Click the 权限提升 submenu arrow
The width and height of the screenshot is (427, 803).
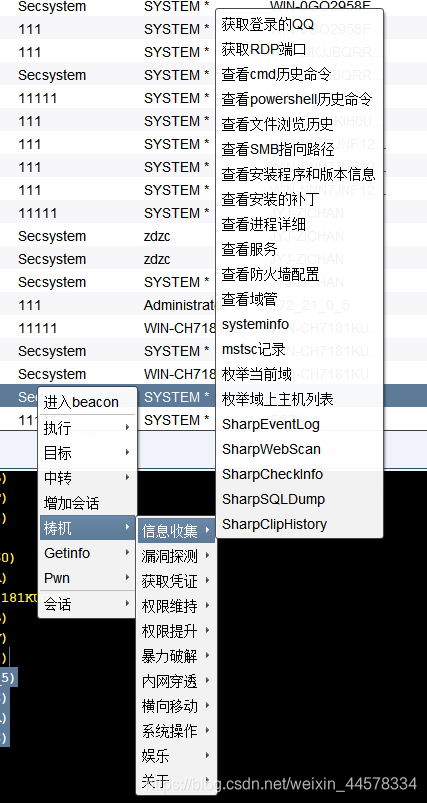(207, 630)
